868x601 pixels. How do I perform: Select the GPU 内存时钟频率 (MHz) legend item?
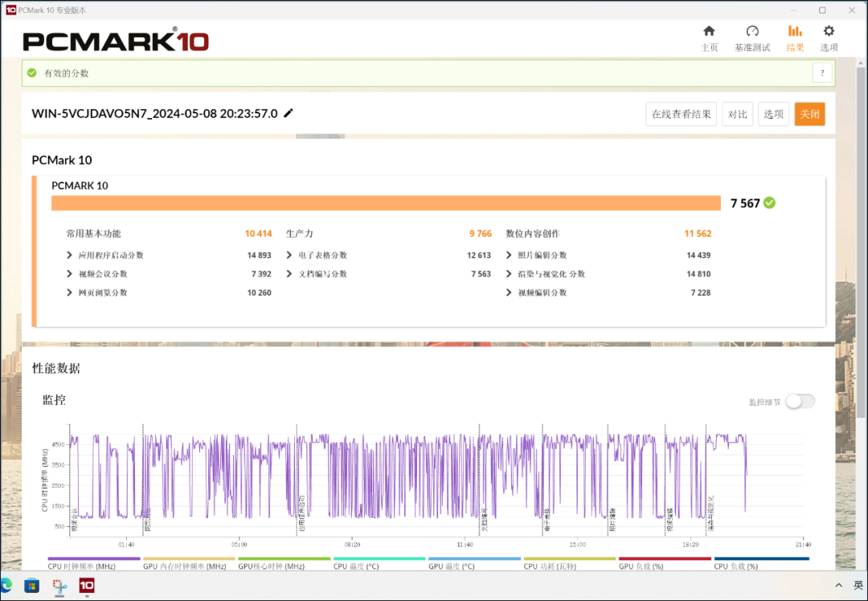(x=189, y=563)
